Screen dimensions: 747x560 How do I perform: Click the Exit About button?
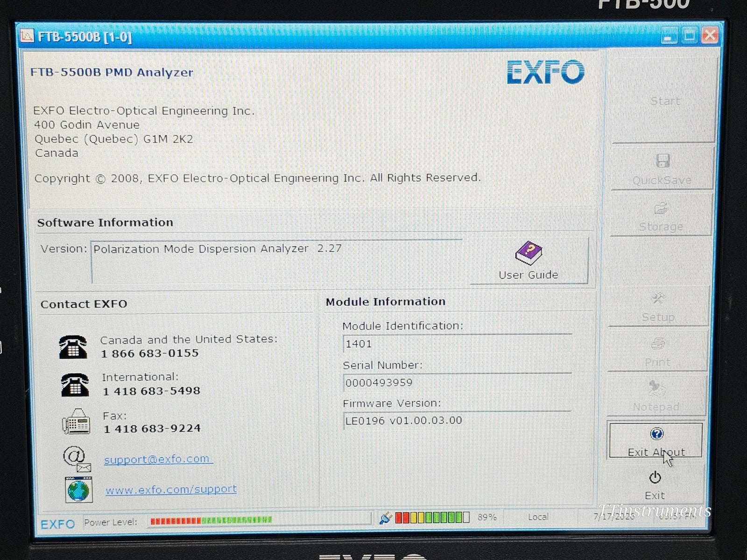[655, 440]
